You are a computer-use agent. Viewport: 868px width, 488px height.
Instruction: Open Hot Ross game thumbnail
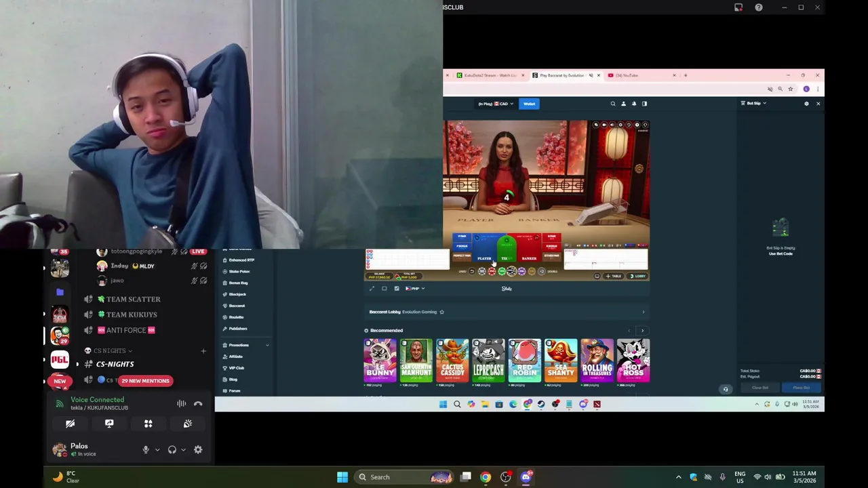pyautogui.click(x=633, y=361)
